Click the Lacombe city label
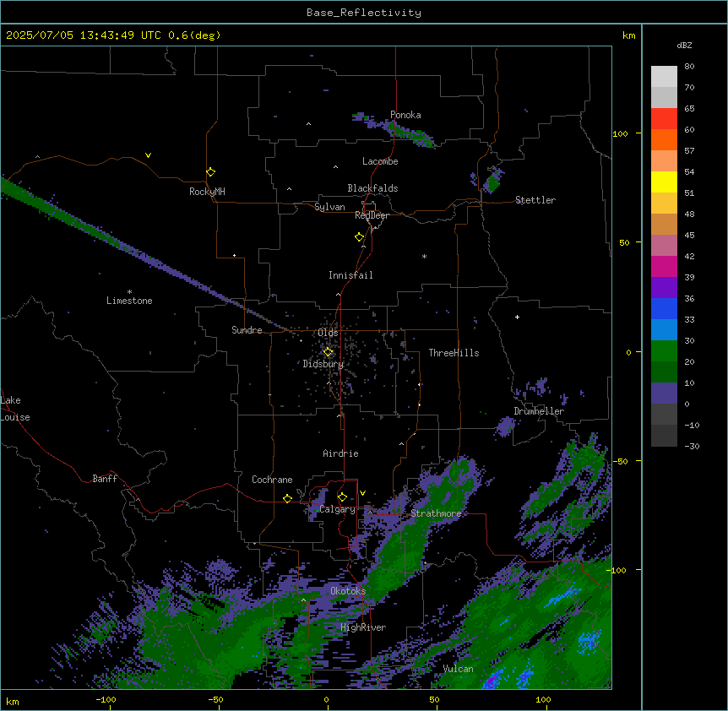 380,161
